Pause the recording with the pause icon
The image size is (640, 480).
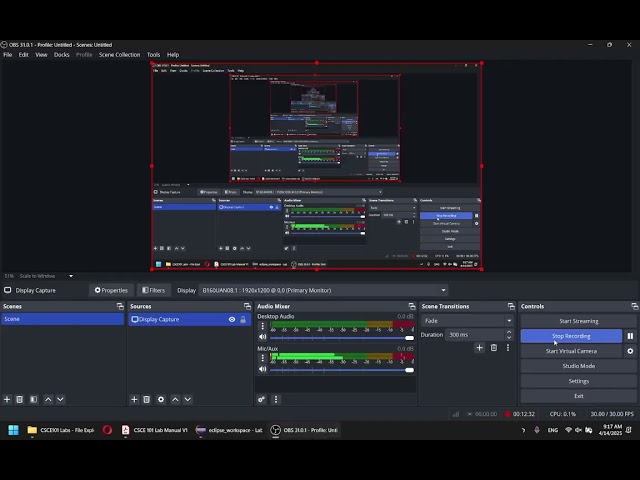click(630, 336)
